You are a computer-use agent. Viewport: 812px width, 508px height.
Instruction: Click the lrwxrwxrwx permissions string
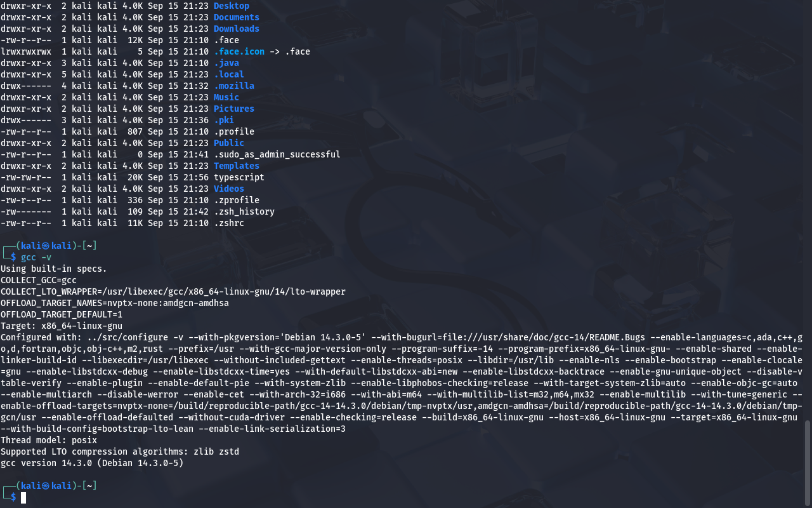[x=26, y=51]
